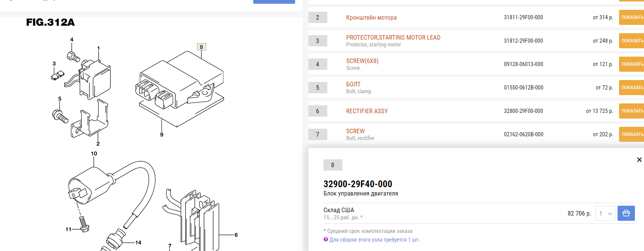644x251 pixels.
Task: Select row number 6 in parts list
Action: (x=317, y=111)
